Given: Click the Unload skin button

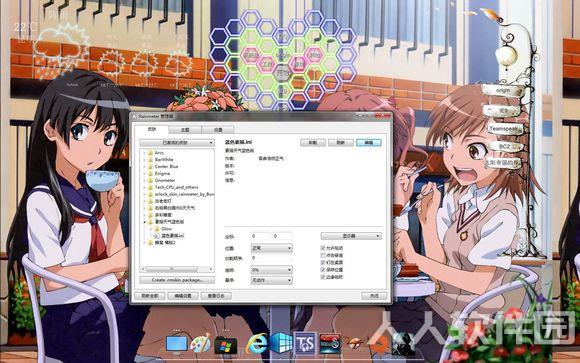Looking at the screenshot, I should click(x=313, y=142).
